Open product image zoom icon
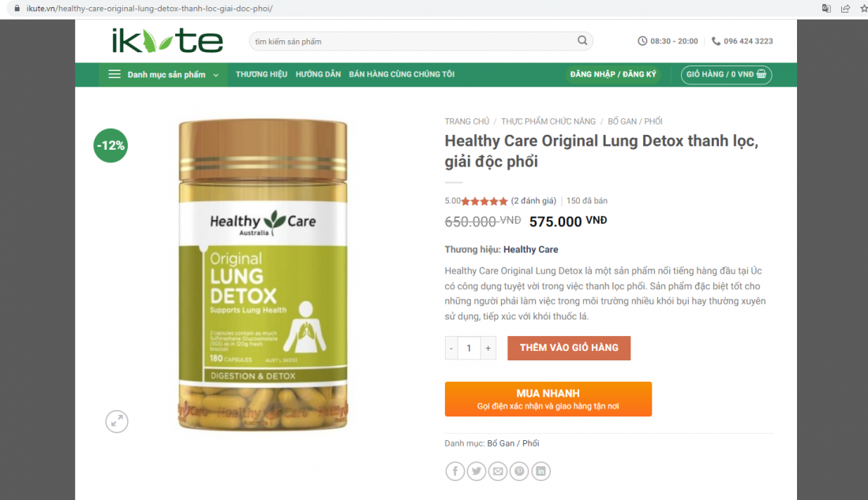The height and width of the screenshot is (500, 868). click(117, 422)
